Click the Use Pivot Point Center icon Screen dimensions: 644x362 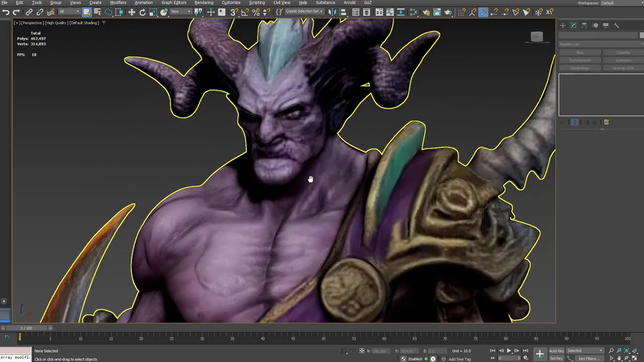pos(198,12)
